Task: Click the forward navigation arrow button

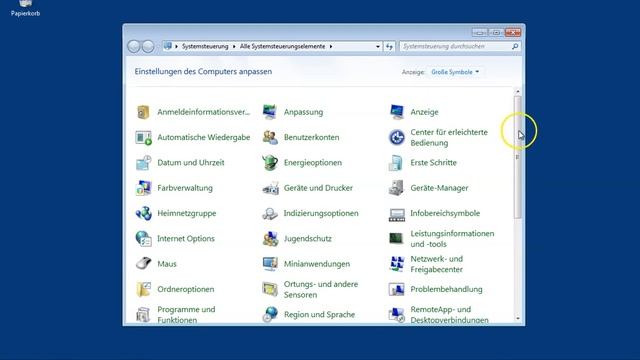Action: click(148, 47)
